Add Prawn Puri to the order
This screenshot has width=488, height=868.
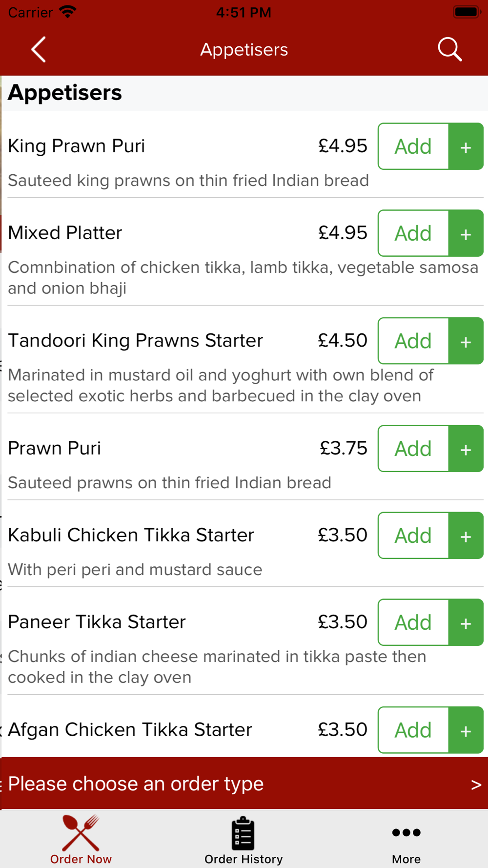coord(413,449)
